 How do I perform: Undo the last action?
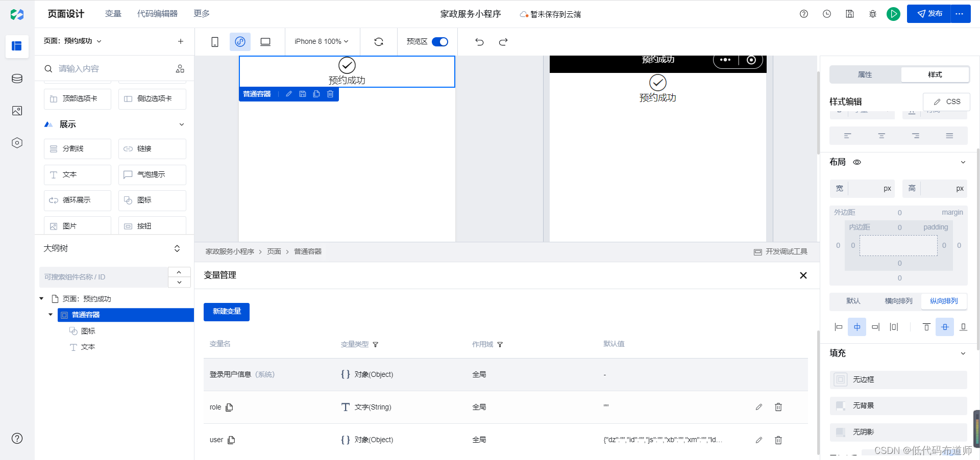pyautogui.click(x=479, y=42)
